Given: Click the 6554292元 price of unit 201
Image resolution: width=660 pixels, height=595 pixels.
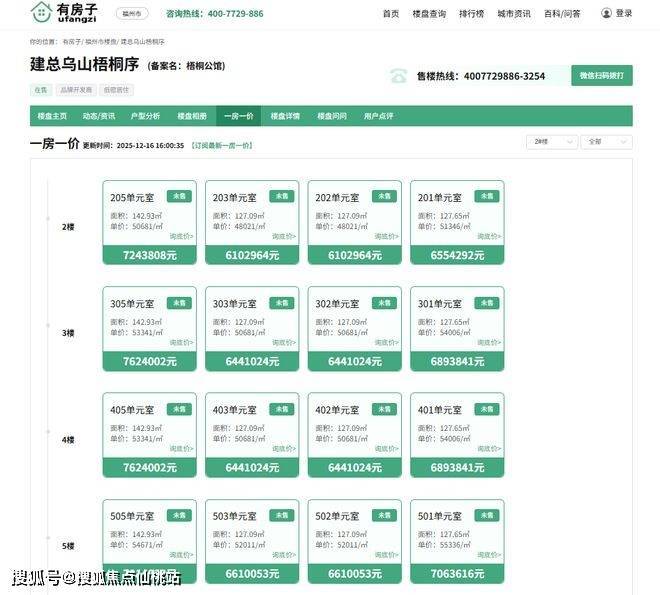Looking at the screenshot, I should (457, 255).
